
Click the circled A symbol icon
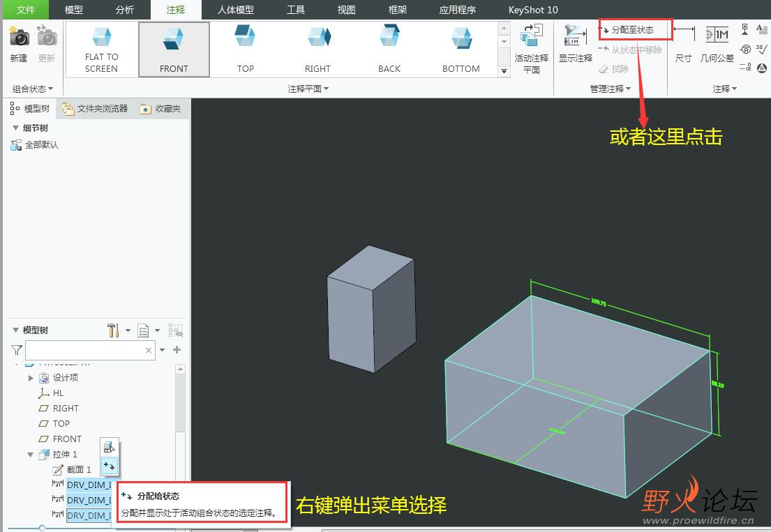(762, 68)
